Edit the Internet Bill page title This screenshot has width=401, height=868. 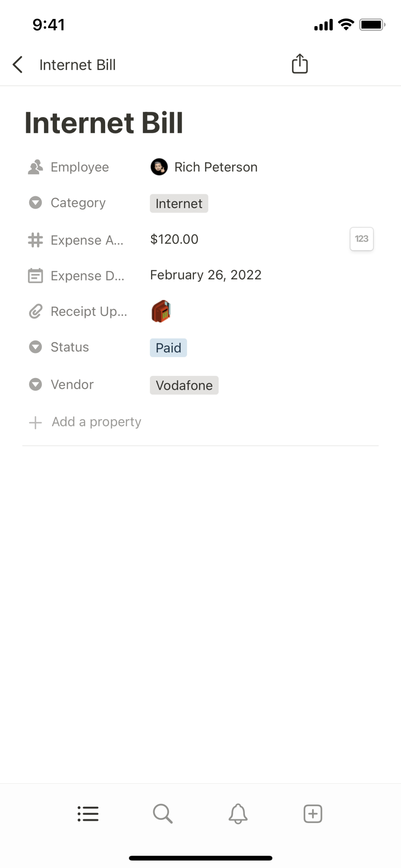[x=104, y=123]
